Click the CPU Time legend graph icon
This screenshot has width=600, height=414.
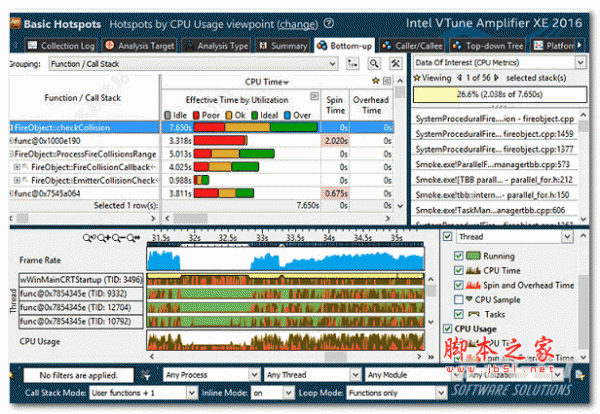(x=473, y=271)
